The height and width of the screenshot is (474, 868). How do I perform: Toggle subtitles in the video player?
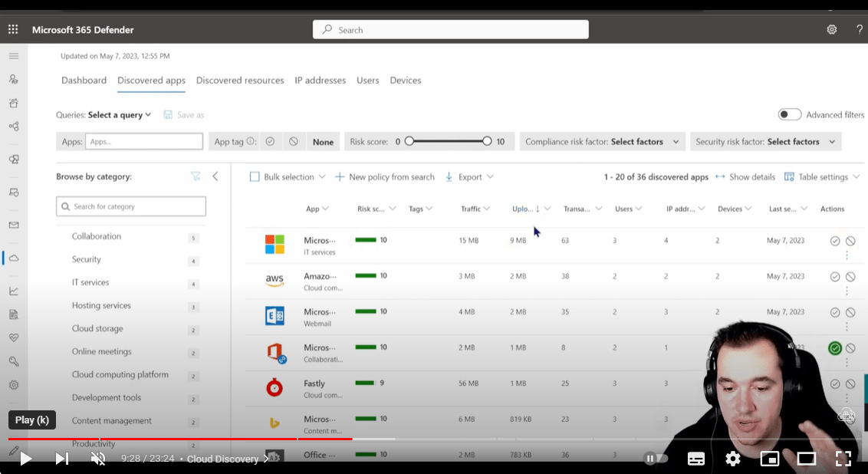click(x=695, y=459)
